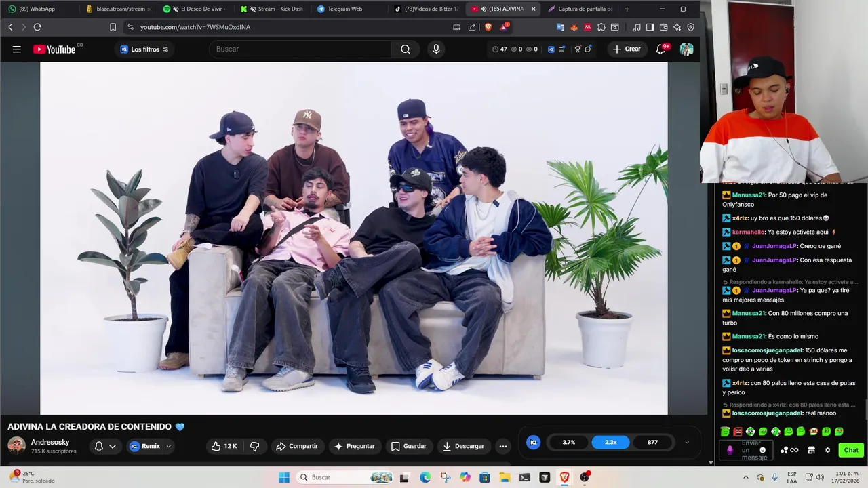Go to the YouTube home logo
Image resolution: width=868 pixels, height=488 pixels.
click(54, 49)
